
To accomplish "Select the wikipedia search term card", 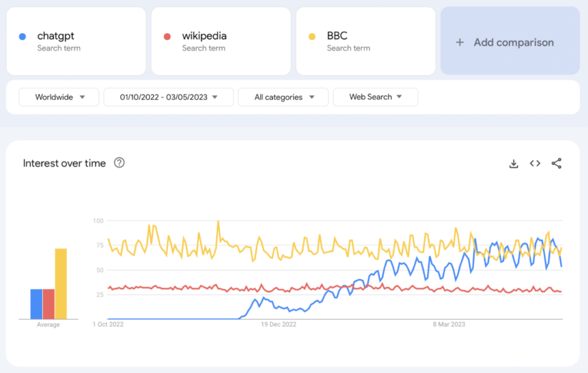I will pyautogui.click(x=221, y=40).
